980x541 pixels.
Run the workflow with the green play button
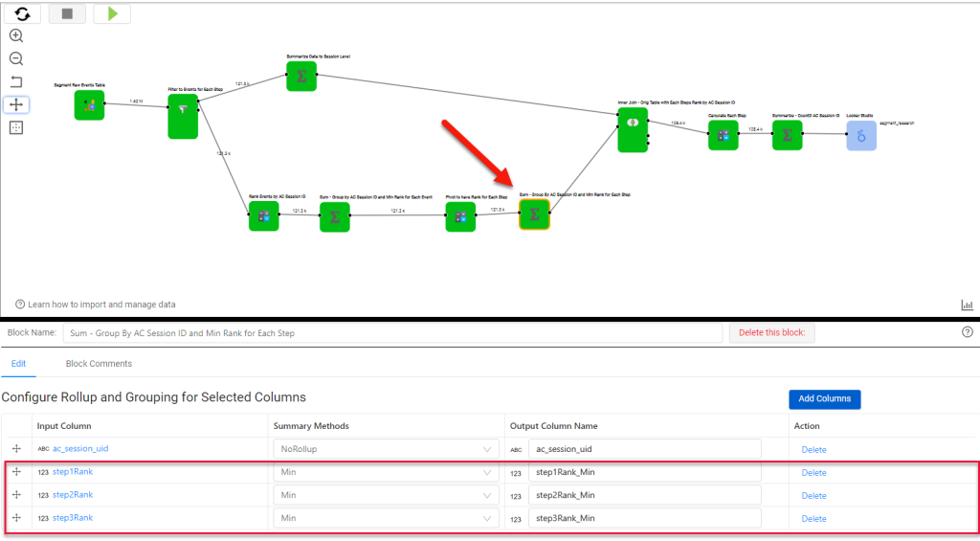point(112,13)
